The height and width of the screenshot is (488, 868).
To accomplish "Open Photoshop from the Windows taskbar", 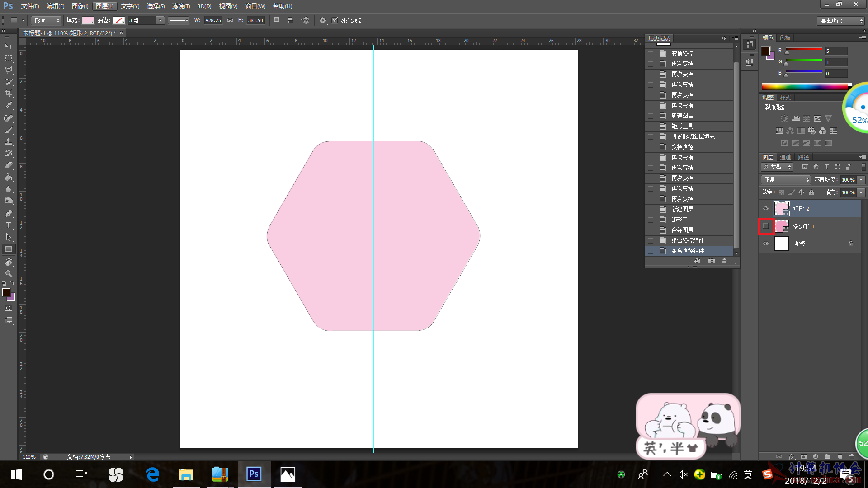I will coord(254,474).
